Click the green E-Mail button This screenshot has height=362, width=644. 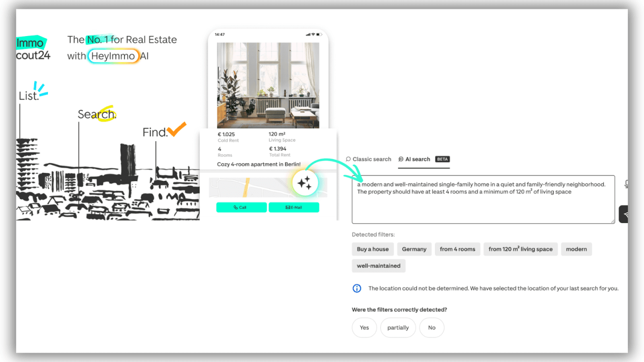[x=294, y=208]
